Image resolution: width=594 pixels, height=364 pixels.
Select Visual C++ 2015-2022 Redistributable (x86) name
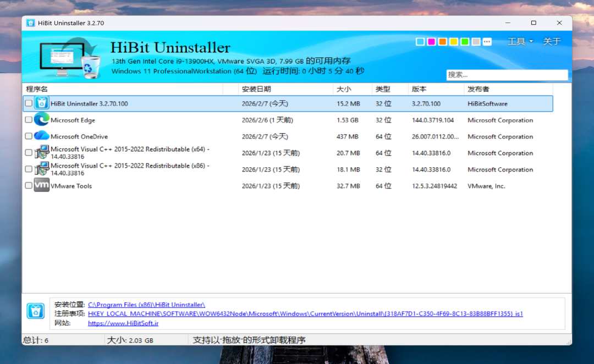130,169
